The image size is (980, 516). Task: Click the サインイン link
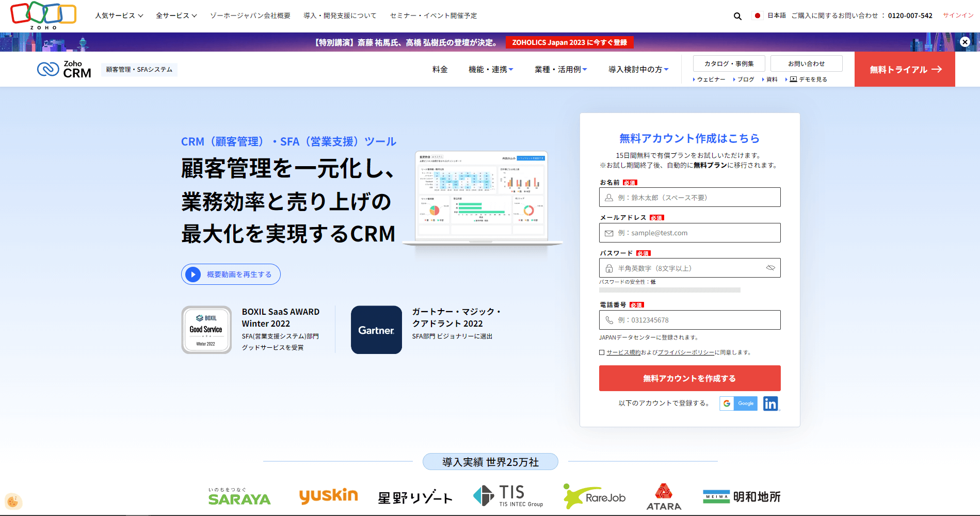click(958, 15)
